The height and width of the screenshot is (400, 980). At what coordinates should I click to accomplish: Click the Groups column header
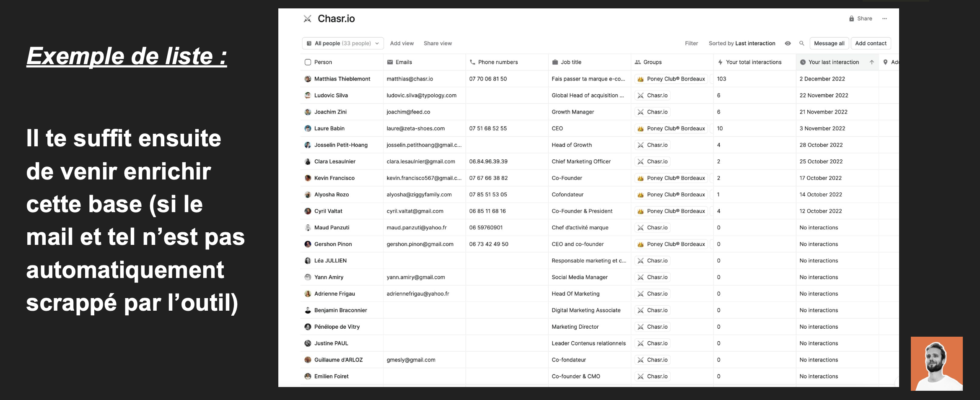click(672, 62)
